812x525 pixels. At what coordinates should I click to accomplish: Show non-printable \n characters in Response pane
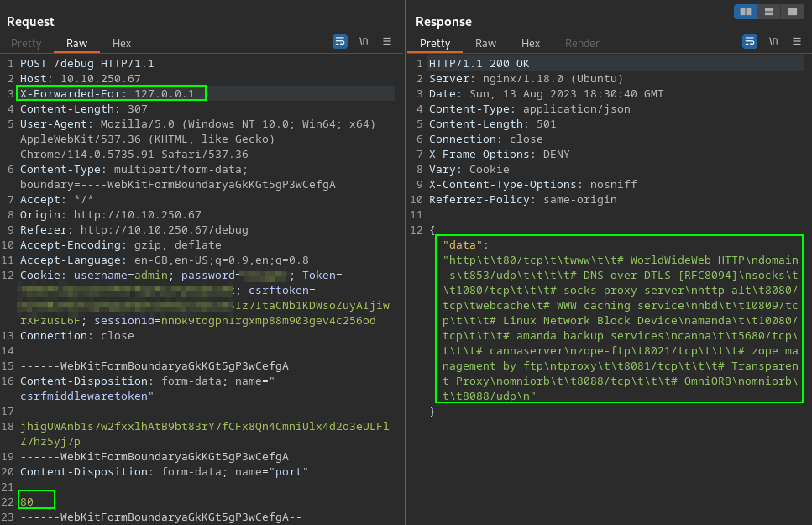[773, 41]
